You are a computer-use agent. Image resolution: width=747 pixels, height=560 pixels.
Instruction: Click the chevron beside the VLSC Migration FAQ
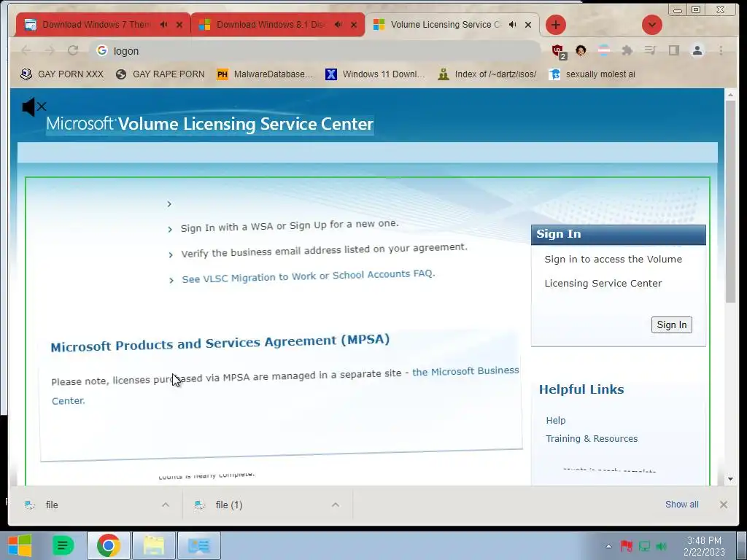(x=171, y=281)
